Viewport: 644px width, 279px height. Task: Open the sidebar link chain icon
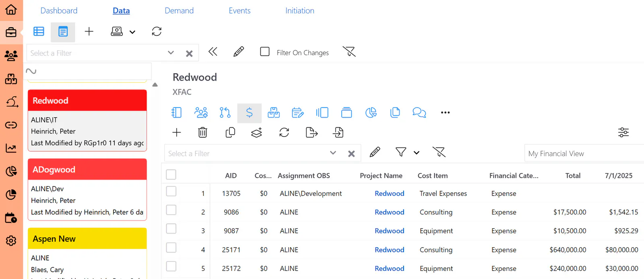[x=11, y=125]
